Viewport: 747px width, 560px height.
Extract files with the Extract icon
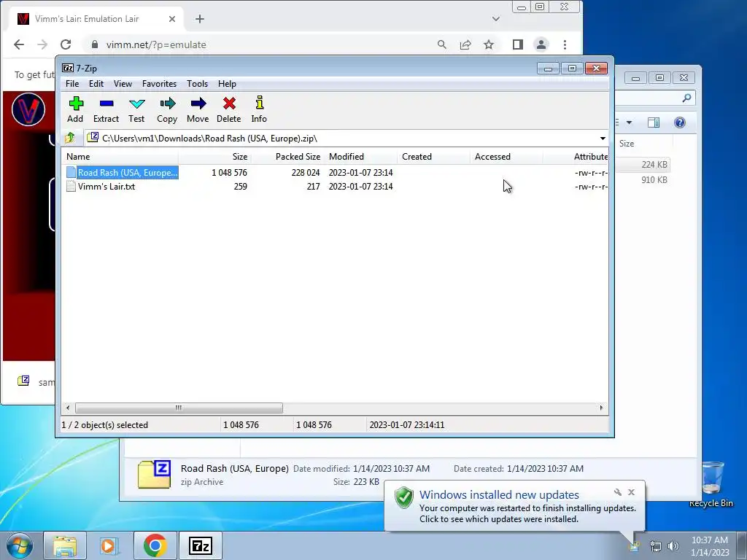(x=106, y=109)
